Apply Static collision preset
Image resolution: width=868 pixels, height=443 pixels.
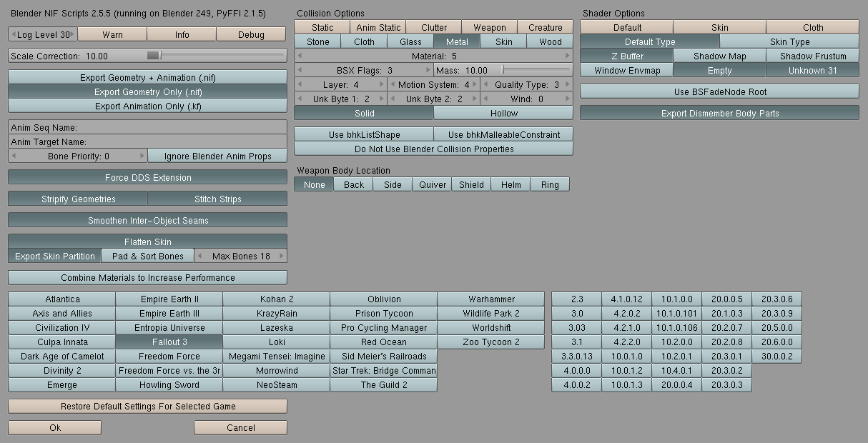tap(322, 27)
